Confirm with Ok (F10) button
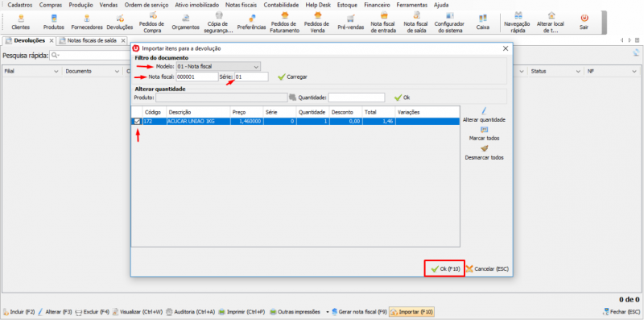The image size is (644, 320). [x=445, y=268]
